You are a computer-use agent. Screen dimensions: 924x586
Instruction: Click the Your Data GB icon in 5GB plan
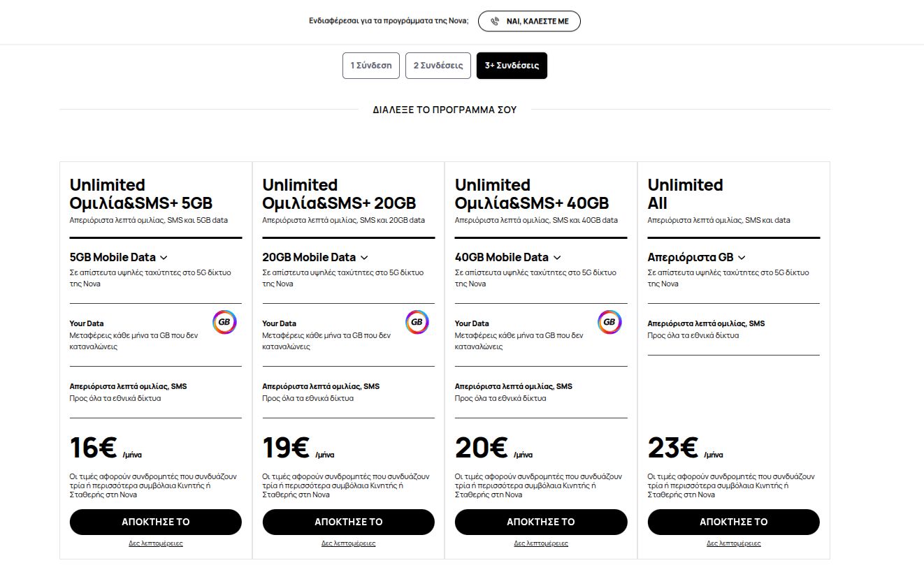224,322
